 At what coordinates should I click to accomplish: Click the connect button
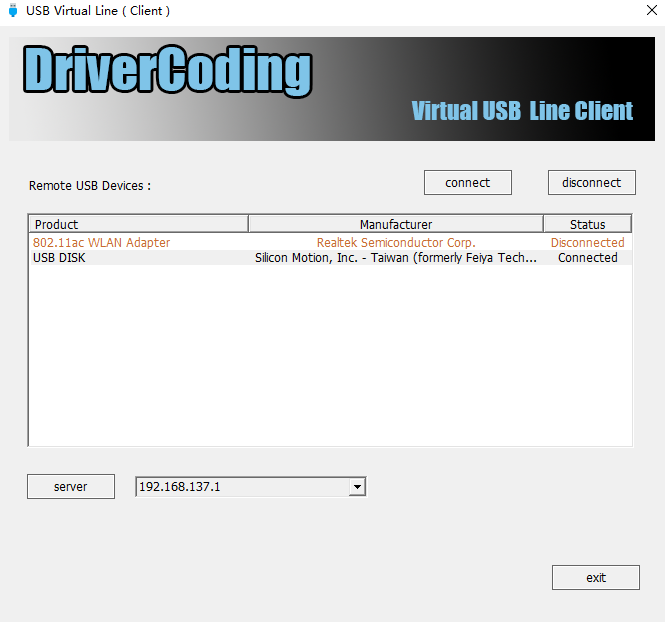pyautogui.click(x=468, y=183)
